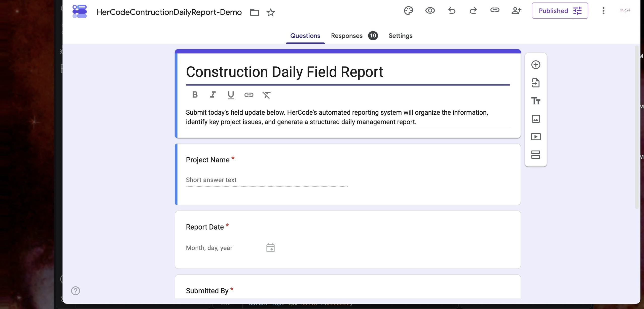Open the Settings tab

[x=400, y=36]
